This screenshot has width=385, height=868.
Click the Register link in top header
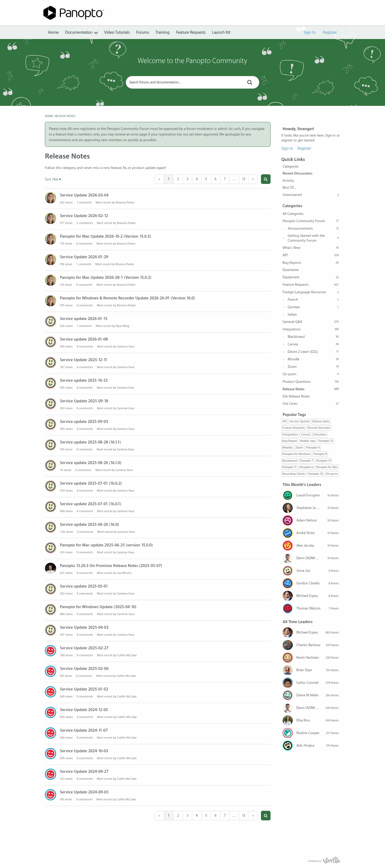(x=329, y=32)
